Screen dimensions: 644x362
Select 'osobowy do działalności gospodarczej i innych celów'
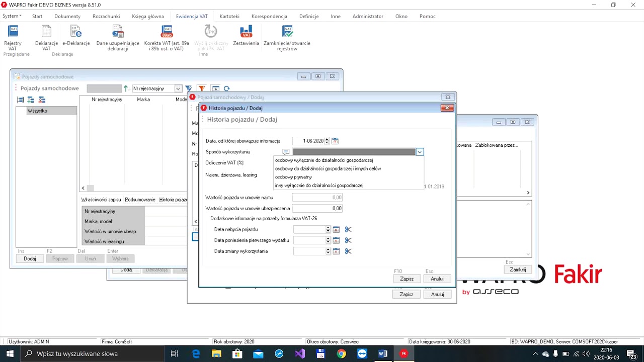349,169
